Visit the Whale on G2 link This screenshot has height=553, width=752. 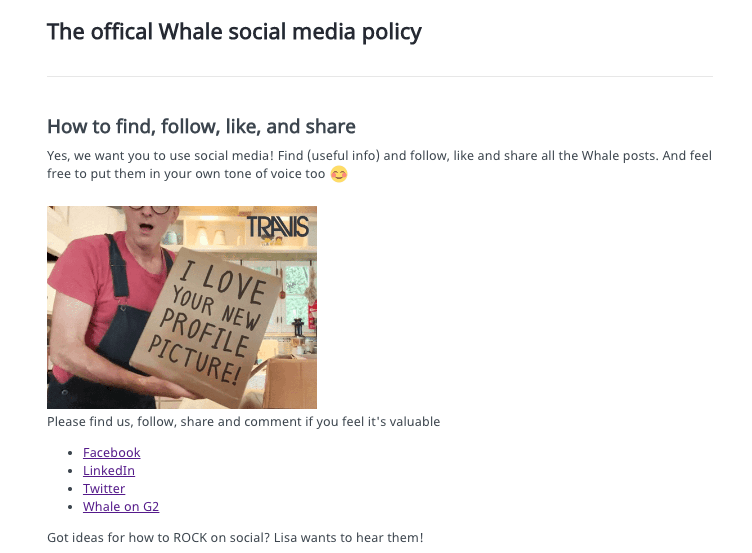[121, 507]
